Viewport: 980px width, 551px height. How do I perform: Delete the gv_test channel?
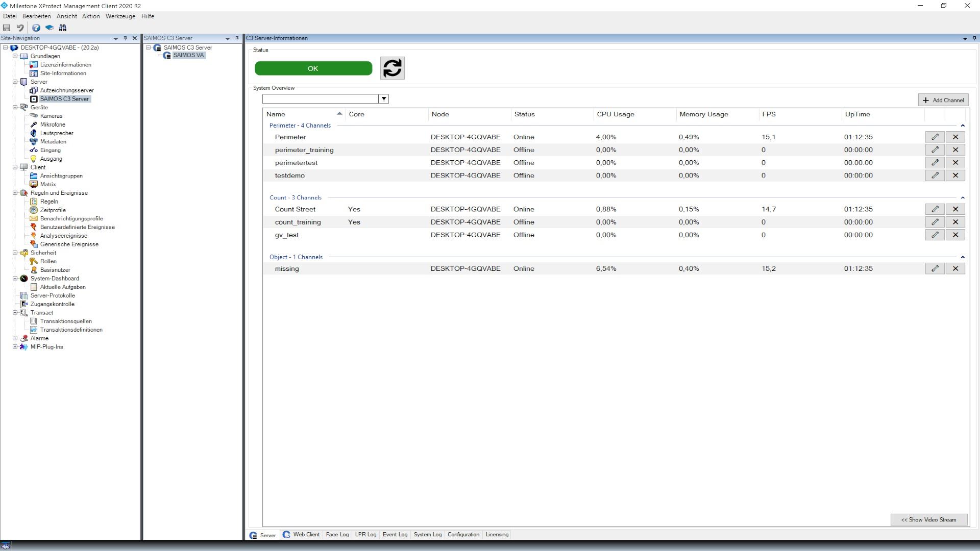point(955,235)
